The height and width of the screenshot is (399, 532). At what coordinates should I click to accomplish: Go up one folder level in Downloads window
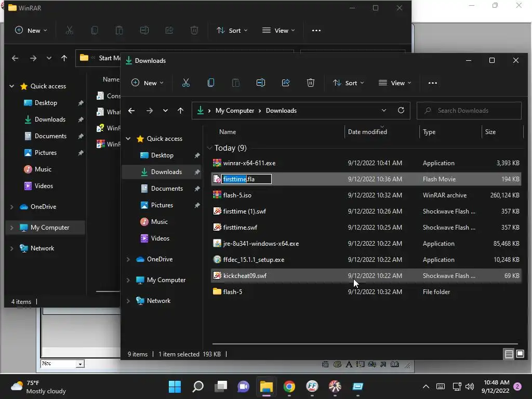180,111
